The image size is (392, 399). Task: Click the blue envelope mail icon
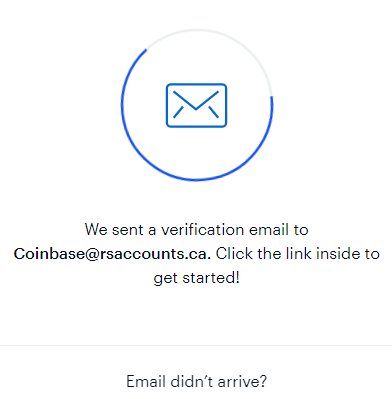pos(196,105)
